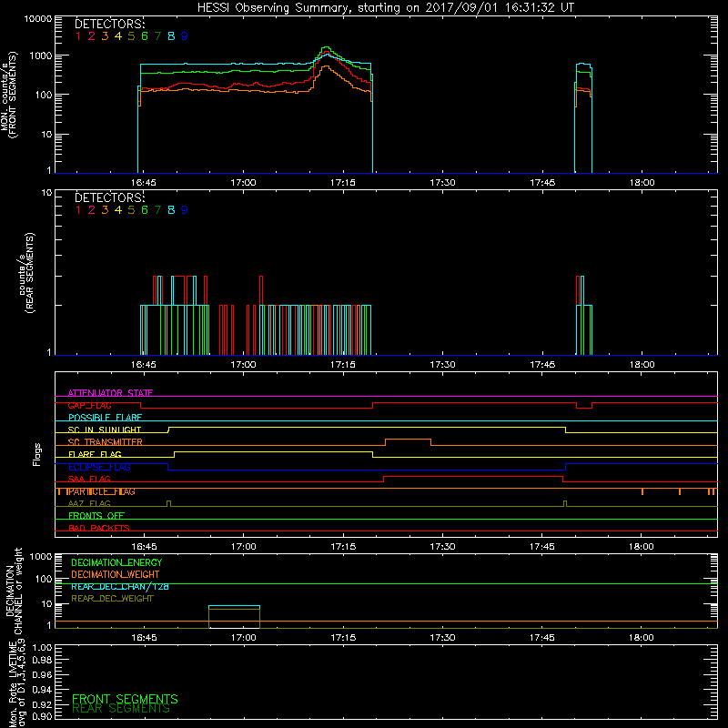Viewport: 728px width, 728px height.
Task: Click the POSSIBLE_FLARE flag label
Action: click(x=105, y=418)
